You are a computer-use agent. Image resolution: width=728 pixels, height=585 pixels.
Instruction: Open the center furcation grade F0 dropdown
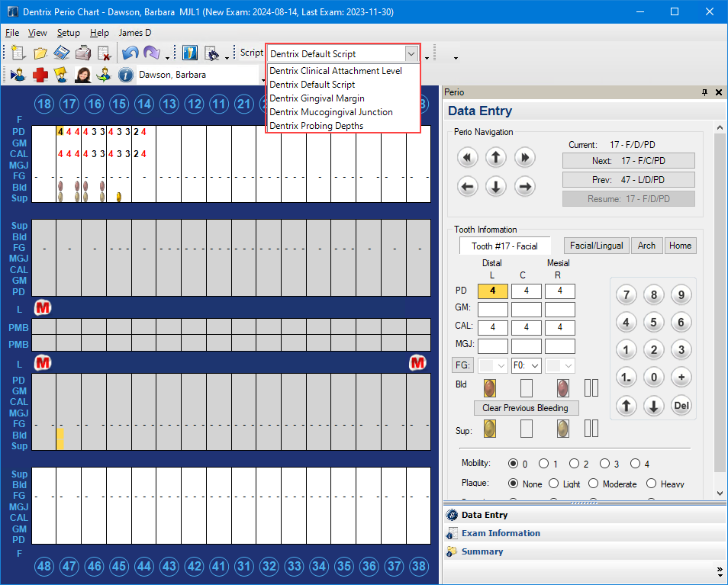tap(527, 365)
